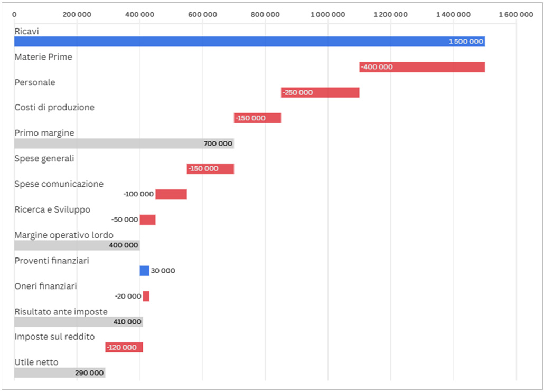The image size is (544, 392).
Task: Click the Spese comunicazione red bar
Action: point(171,194)
